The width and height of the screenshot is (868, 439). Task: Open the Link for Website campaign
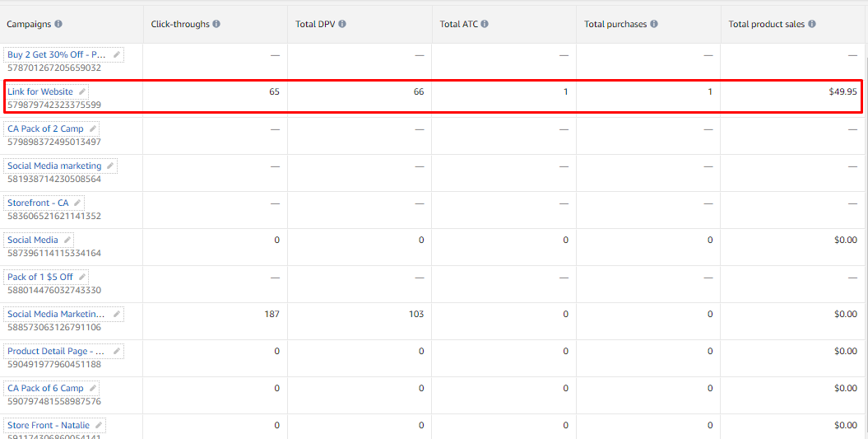pos(40,91)
